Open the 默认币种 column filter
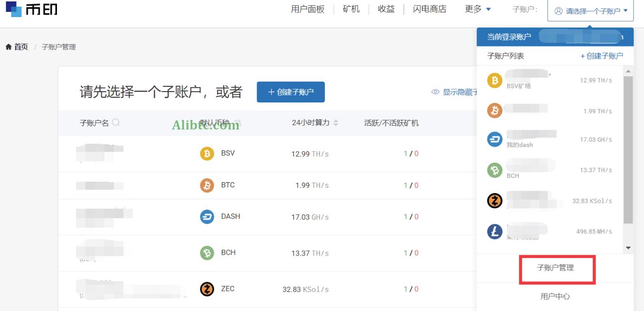644x314 pixels. point(238,123)
